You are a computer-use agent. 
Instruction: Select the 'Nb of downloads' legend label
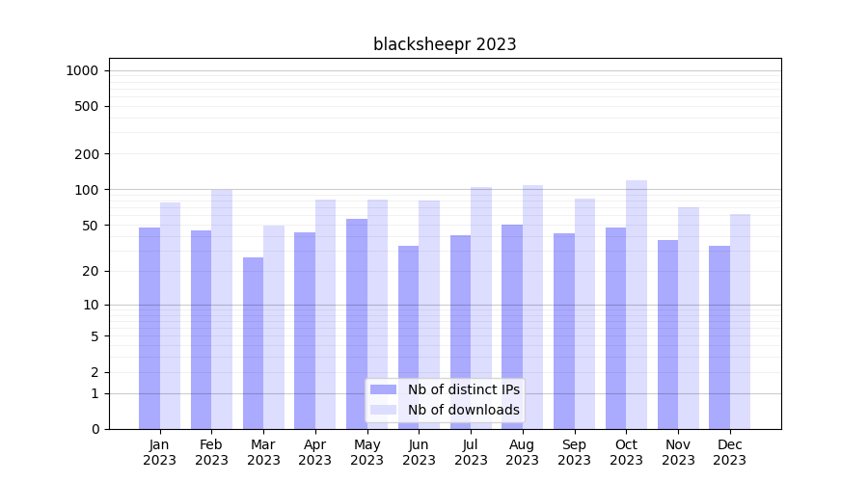pyautogui.click(x=463, y=410)
